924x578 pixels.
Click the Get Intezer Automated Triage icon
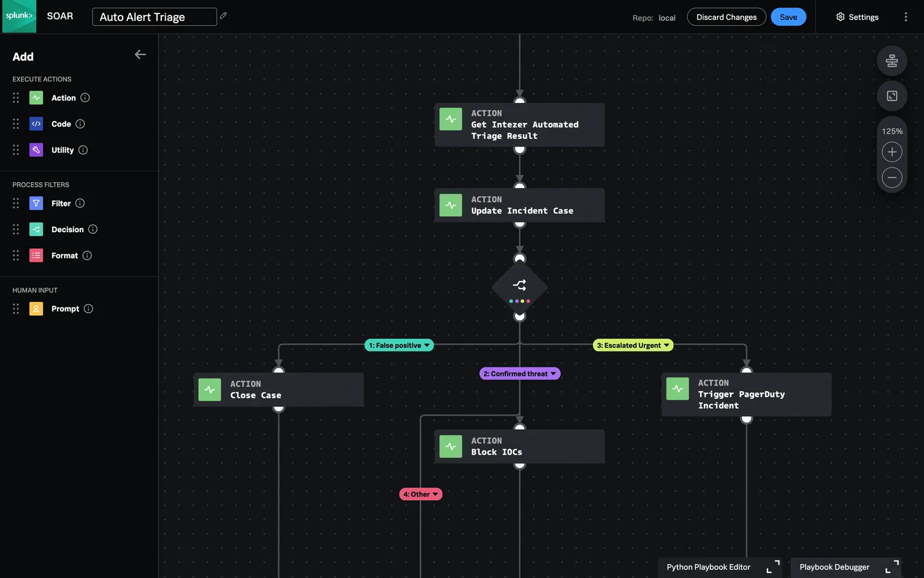pos(450,119)
